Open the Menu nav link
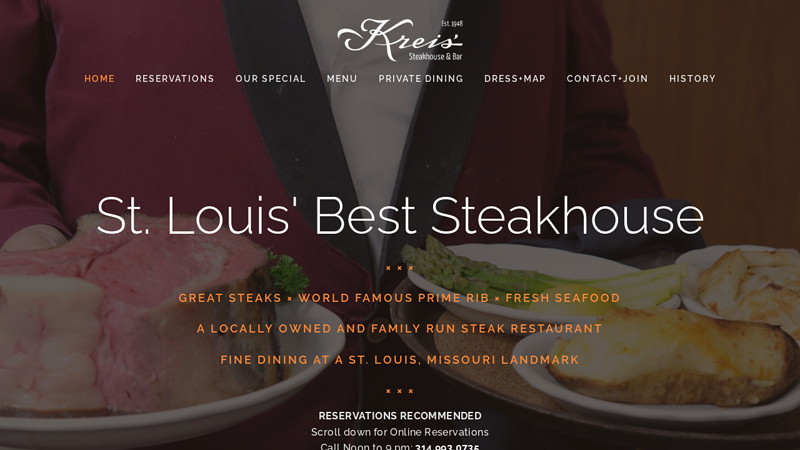 tap(342, 79)
